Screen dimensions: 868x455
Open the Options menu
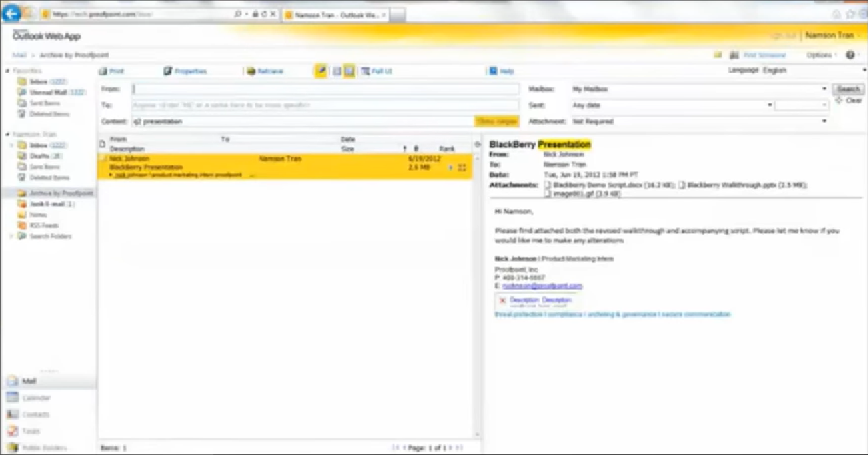point(821,55)
